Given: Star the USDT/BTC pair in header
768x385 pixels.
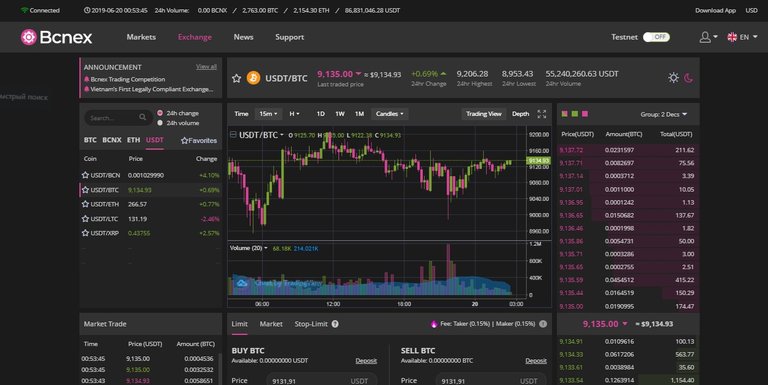Looking at the screenshot, I should click(x=237, y=78).
